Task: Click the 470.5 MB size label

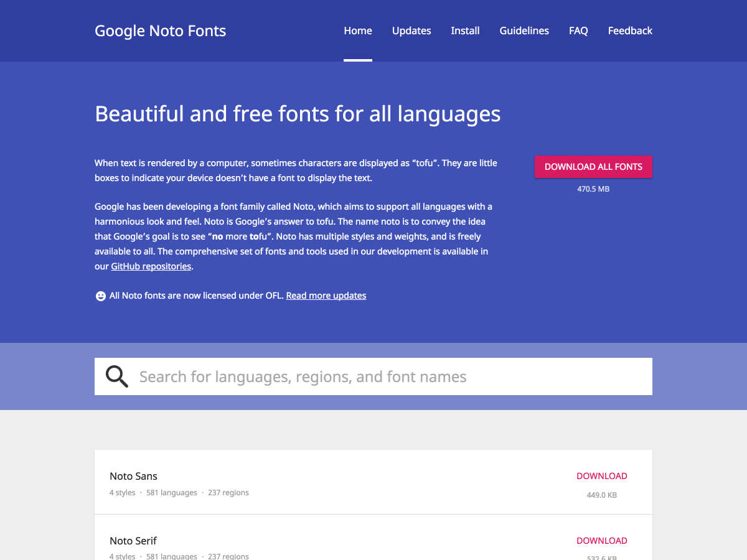Action: (593, 189)
